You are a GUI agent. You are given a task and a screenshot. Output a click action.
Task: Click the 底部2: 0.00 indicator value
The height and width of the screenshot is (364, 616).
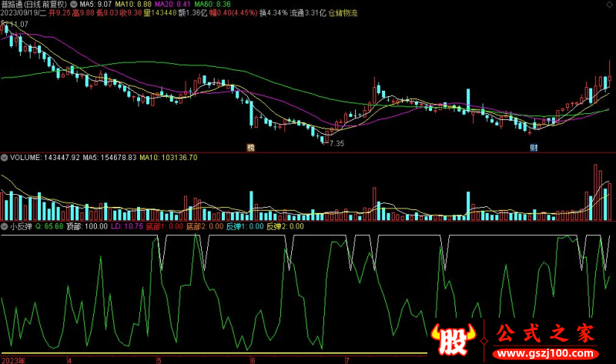205,226
